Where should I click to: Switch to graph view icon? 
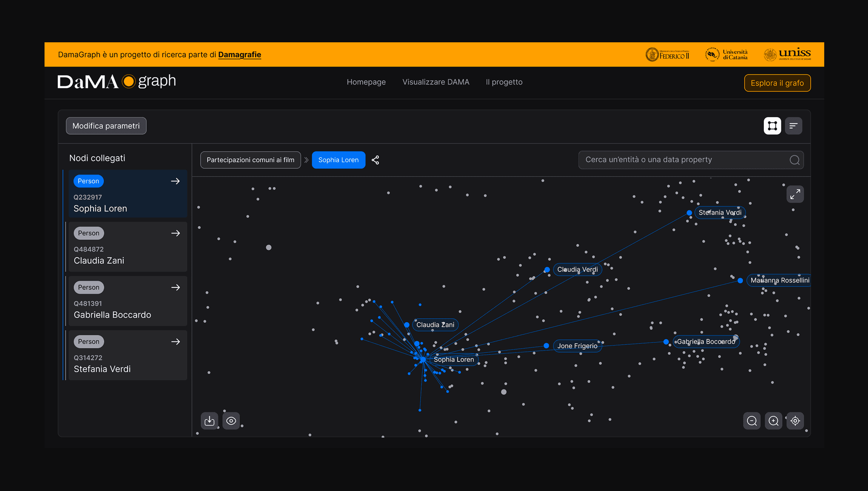(772, 126)
